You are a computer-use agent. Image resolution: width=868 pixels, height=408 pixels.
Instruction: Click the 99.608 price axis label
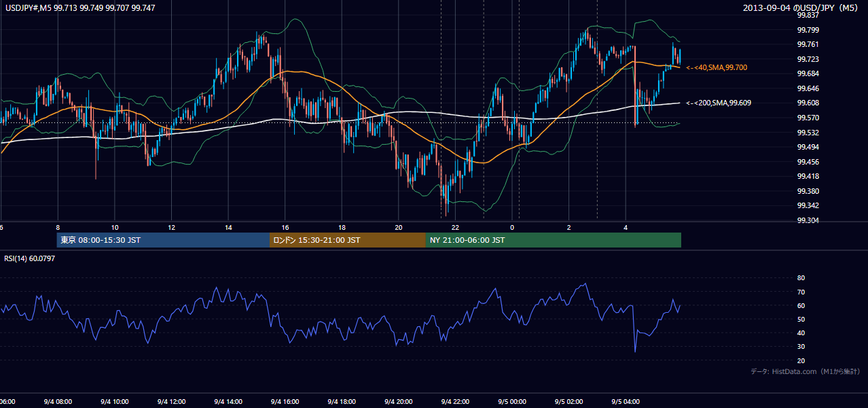pos(808,103)
